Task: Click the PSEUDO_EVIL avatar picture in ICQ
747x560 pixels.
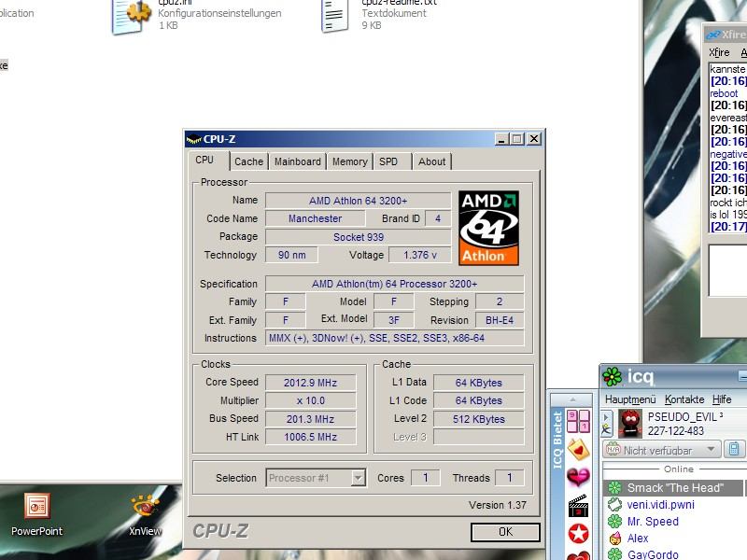Action: [629, 424]
